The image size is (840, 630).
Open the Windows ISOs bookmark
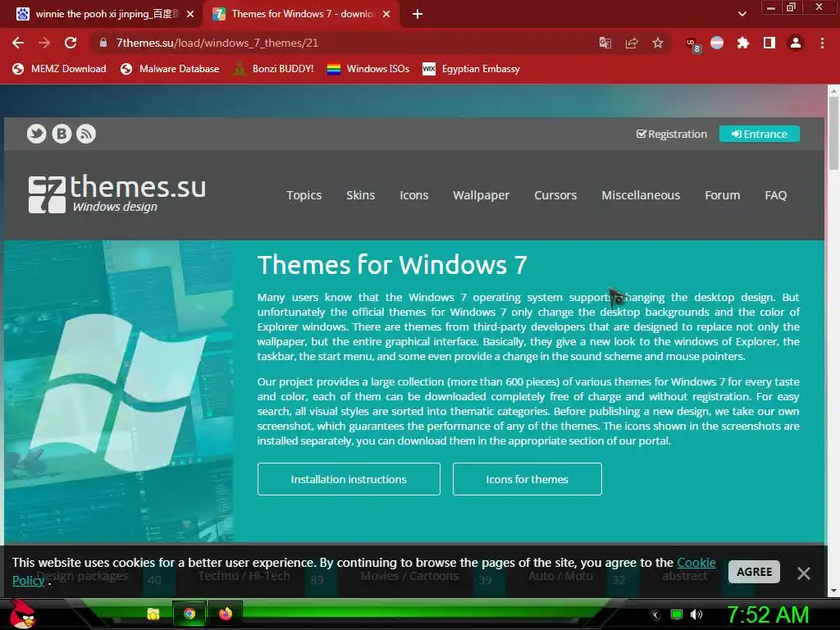pos(368,69)
